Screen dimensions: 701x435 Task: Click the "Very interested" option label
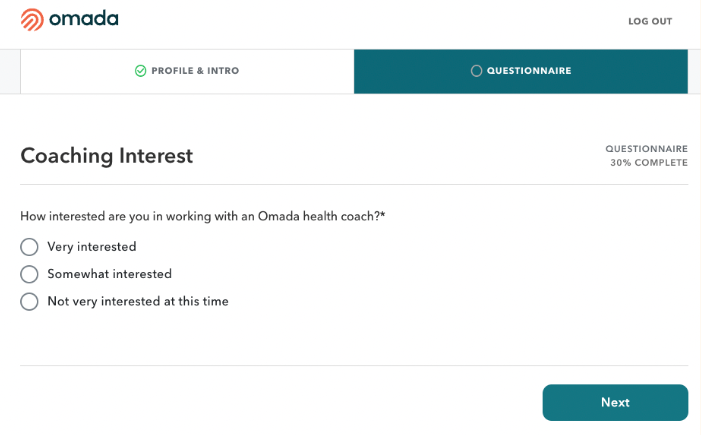coord(92,247)
